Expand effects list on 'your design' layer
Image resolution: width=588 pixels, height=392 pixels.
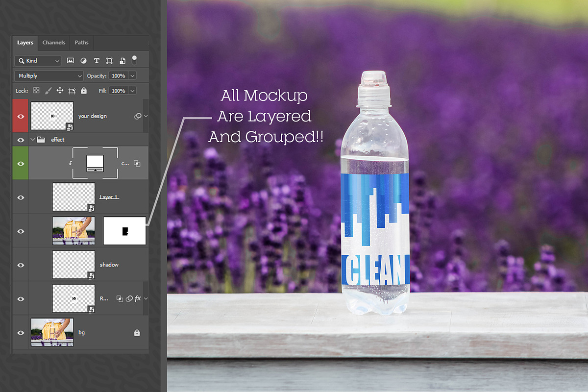(146, 116)
